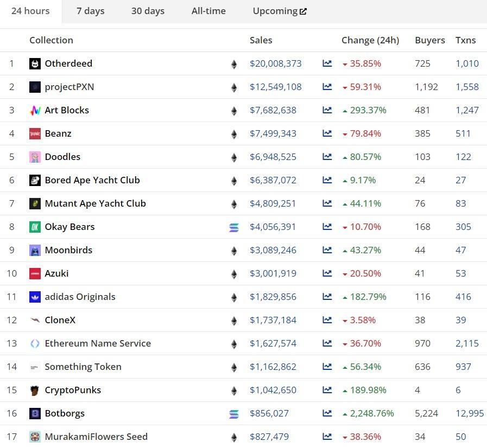487x448 pixels.
Task: Open the chart icon for Ethereum Name Service
Action: 327,343
